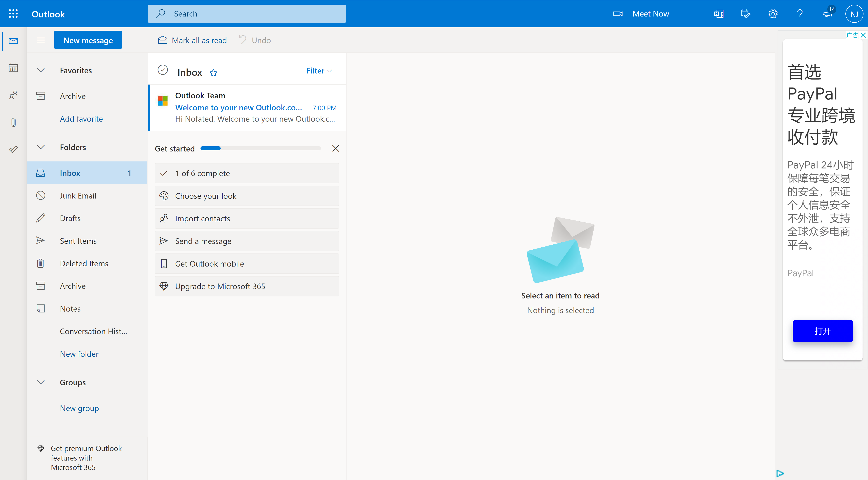The height and width of the screenshot is (480, 868).
Task: Open the OneNote feed icon in header
Action: click(719, 14)
